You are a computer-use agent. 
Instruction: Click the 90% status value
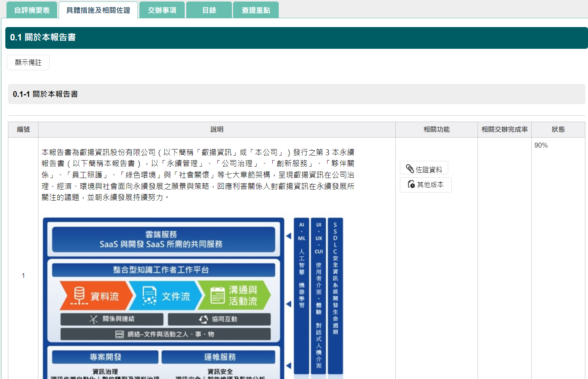(541, 145)
